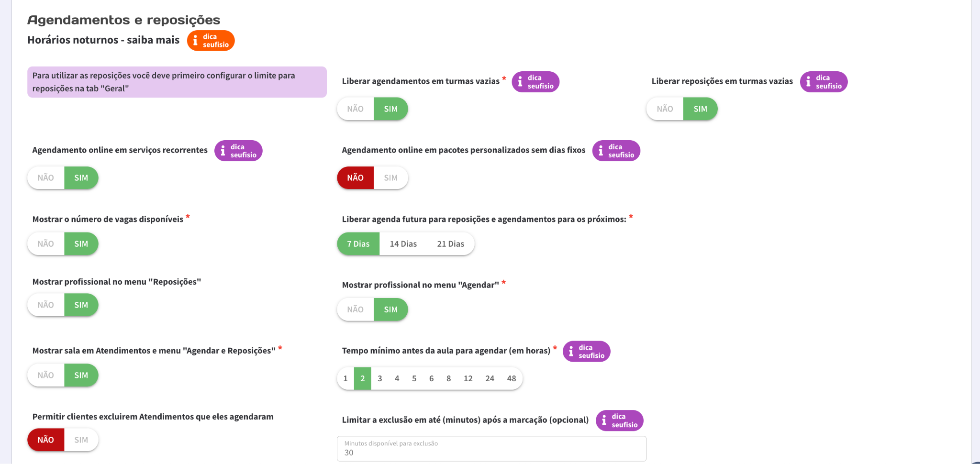Open tip for Liberar reposições em turmas vazias
This screenshot has width=980, height=464.
pyautogui.click(x=824, y=82)
